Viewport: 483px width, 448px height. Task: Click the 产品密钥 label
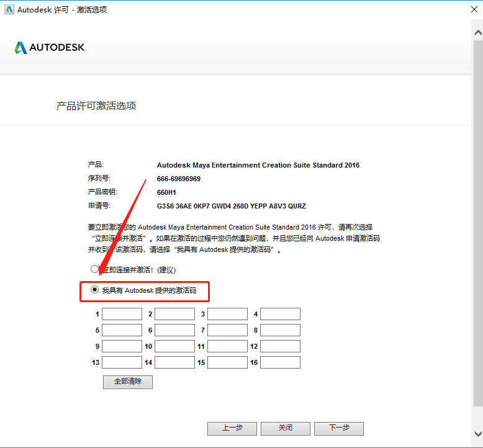click(102, 192)
